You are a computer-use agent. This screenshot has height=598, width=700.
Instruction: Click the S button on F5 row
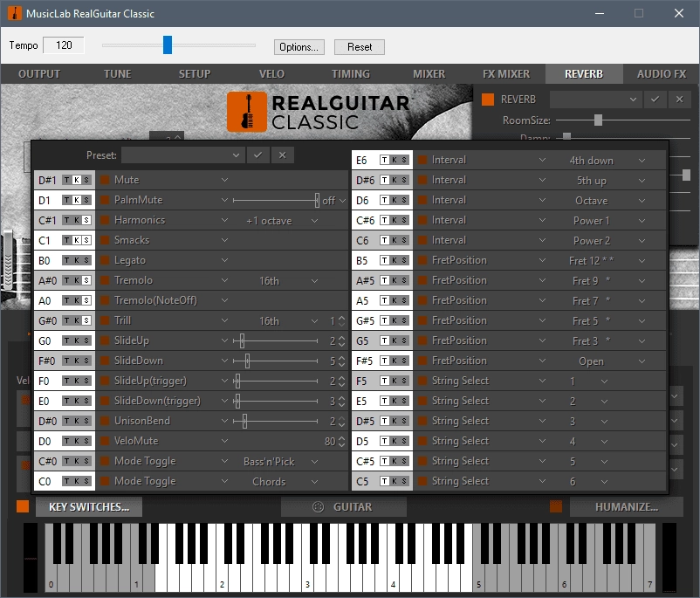pyautogui.click(x=404, y=381)
